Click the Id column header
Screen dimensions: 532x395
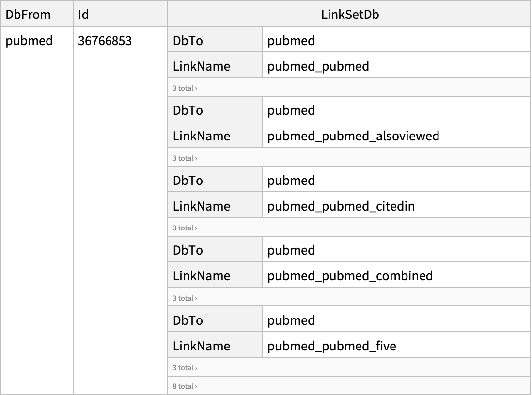tap(84, 15)
